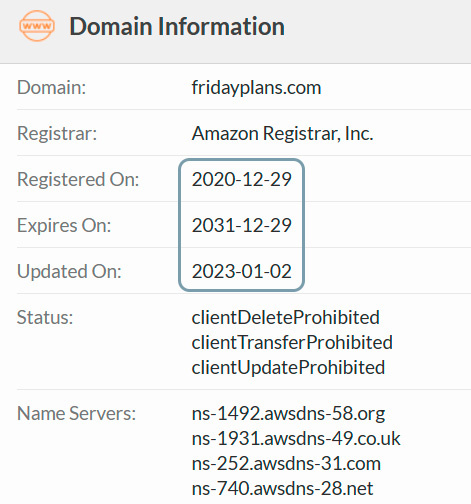Viewport: 471px width, 504px height.
Task: Click the Amazon Registrar, Inc. text
Action: [x=282, y=133]
